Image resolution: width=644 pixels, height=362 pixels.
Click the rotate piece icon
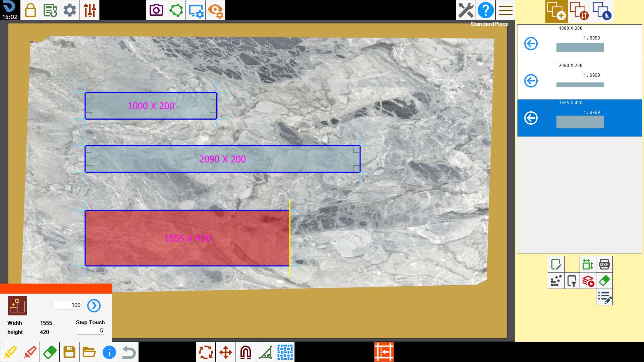pos(206,352)
